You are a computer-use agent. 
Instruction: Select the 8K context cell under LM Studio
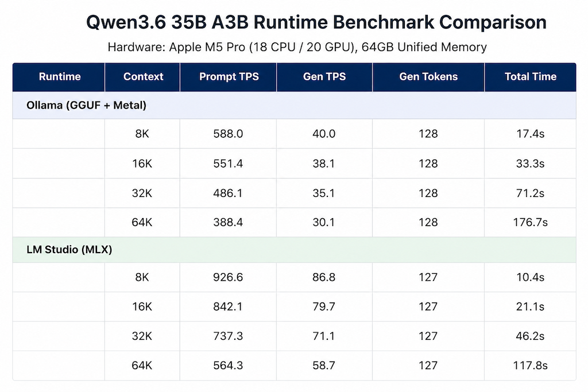click(x=142, y=277)
